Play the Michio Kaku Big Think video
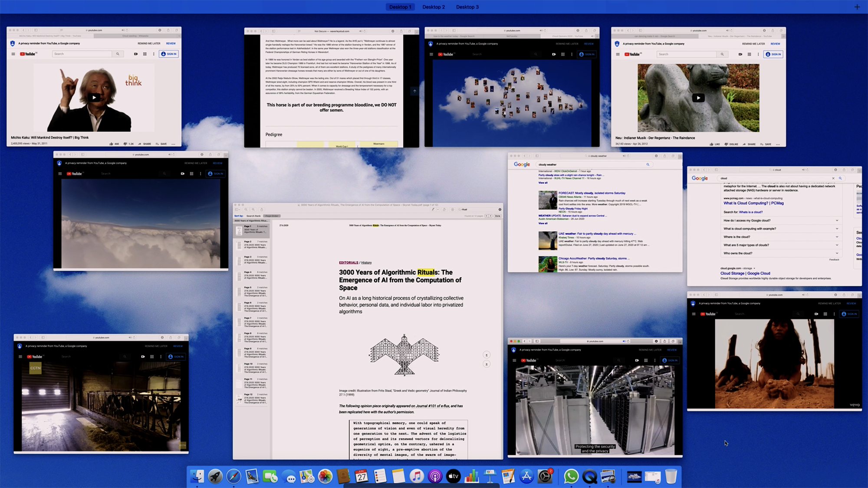Viewport: 868px width, 488px height. (x=94, y=97)
